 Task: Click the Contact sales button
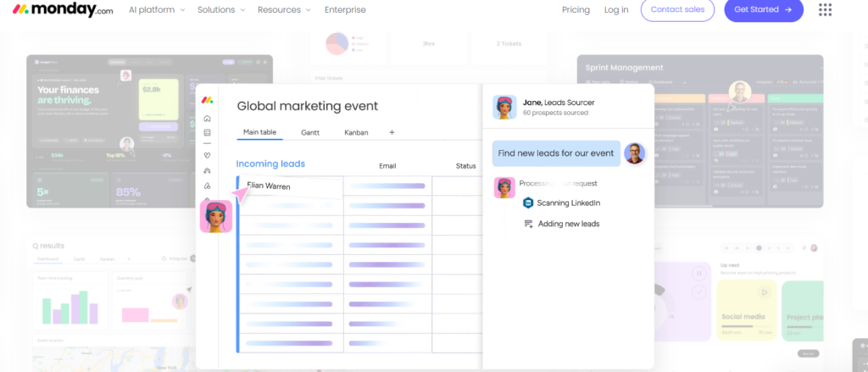pyautogui.click(x=677, y=9)
